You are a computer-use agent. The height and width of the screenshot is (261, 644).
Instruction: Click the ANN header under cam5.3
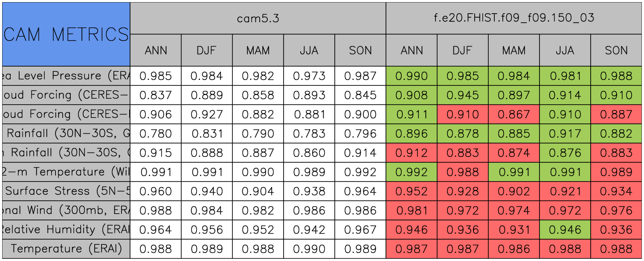tap(156, 50)
